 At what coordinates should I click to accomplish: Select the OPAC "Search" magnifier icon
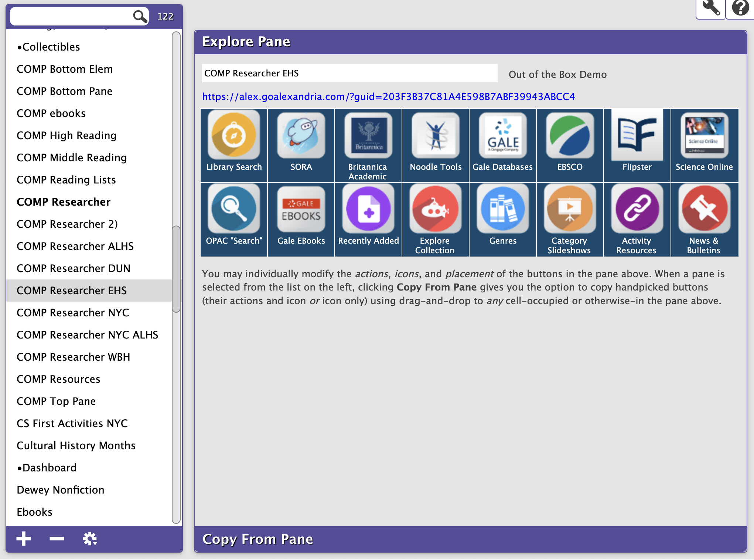(x=234, y=209)
